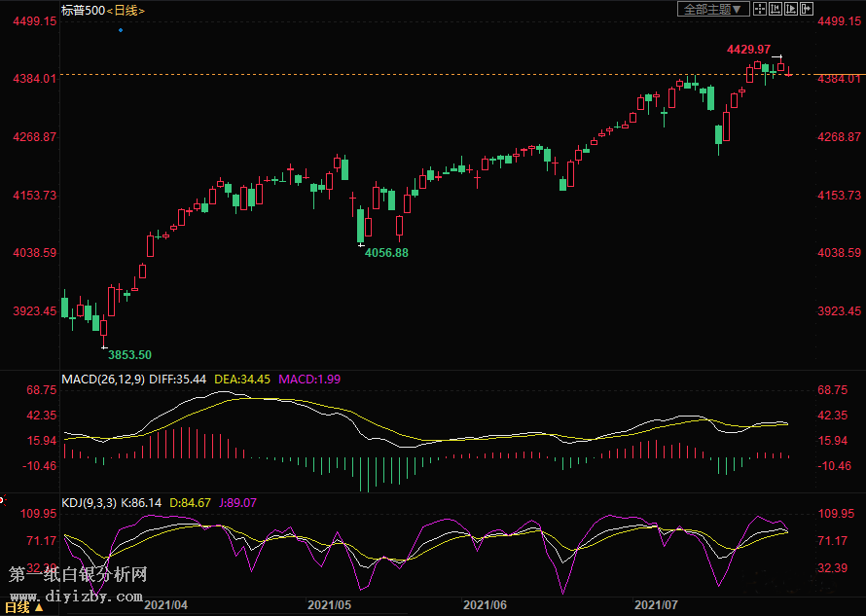The width and height of the screenshot is (866, 616).
Task: Click the <日线> period label in chart title
Action: point(125,10)
